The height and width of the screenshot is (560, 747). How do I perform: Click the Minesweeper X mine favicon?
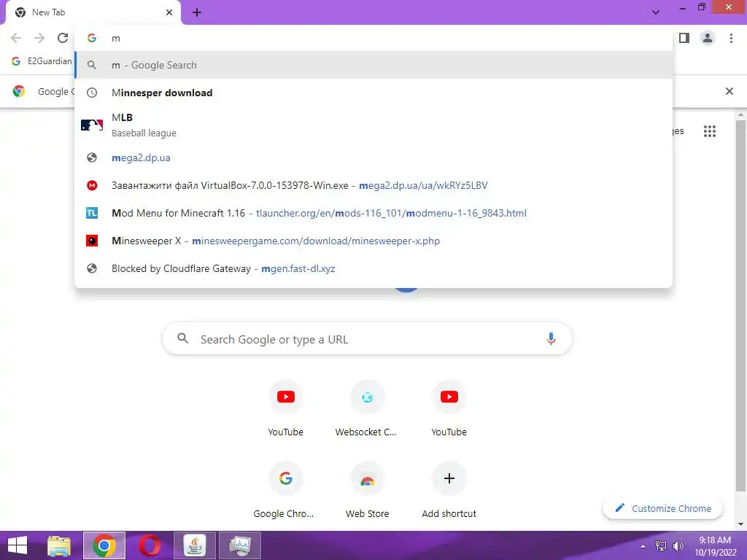click(91, 241)
